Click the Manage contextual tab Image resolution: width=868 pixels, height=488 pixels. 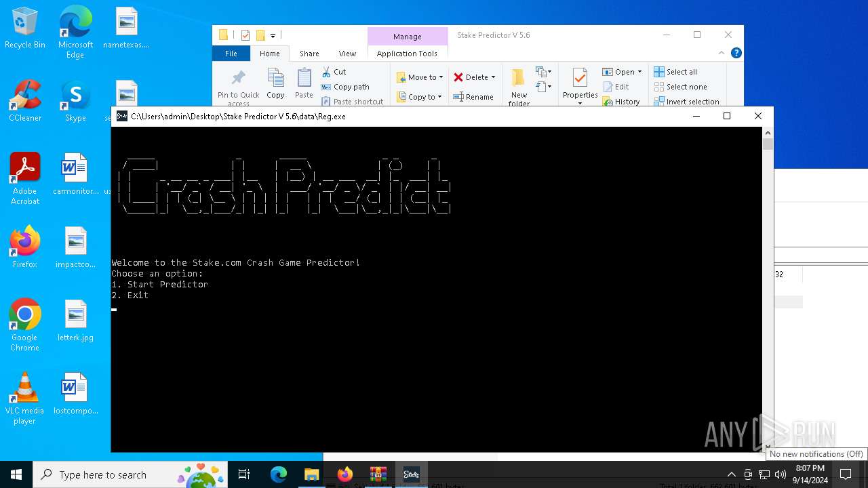(407, 37)
